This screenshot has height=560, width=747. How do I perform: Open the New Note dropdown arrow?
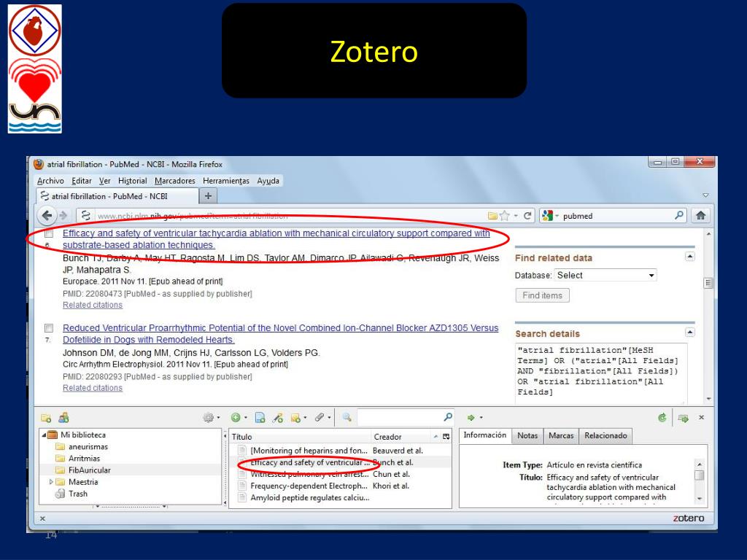pos(305,418)
